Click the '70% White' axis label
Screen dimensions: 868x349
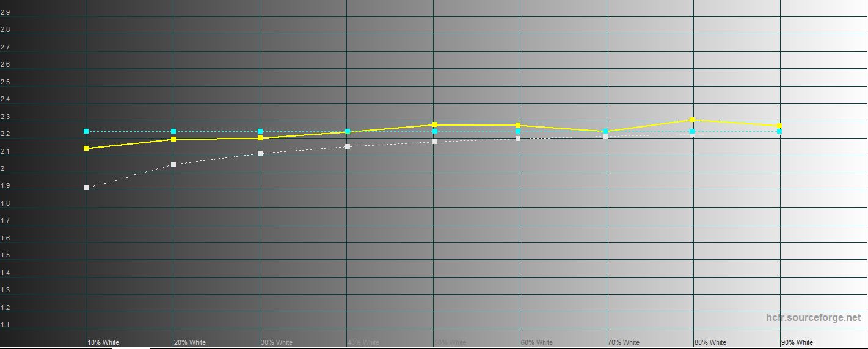(x=624, y=342)
